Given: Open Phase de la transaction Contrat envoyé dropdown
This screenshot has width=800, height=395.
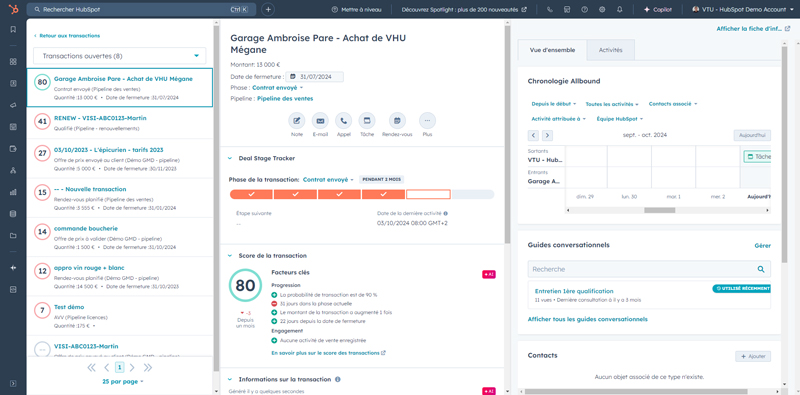Looking at the screenshot, I should click(328, 180).
